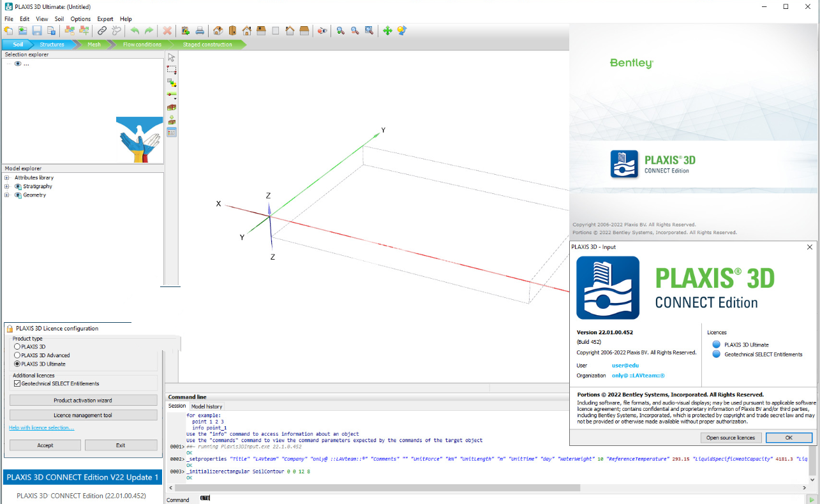Click the Product activation wizard button
The width and height of the screenshot is (820, 504).
tap(83, 400)
